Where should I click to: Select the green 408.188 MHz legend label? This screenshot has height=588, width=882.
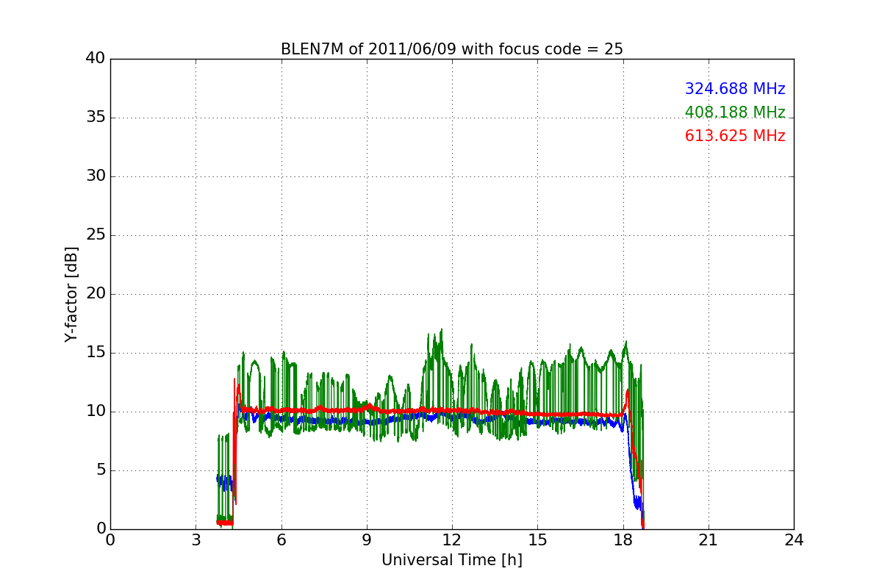pyautogui.click(x=735, y=112)
